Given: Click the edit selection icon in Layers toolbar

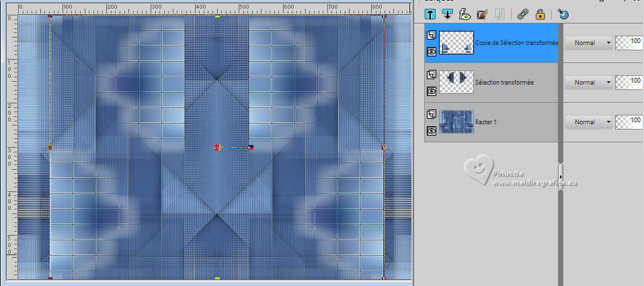Looking at the screenshot, I should point(482,14).
